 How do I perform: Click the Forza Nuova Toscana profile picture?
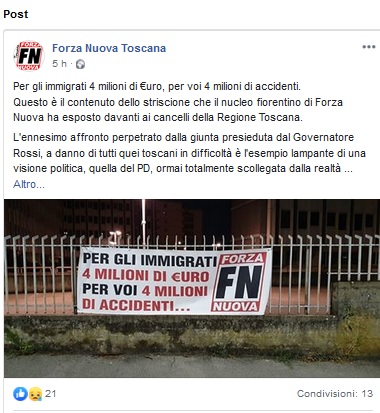(x=29, y=56)
